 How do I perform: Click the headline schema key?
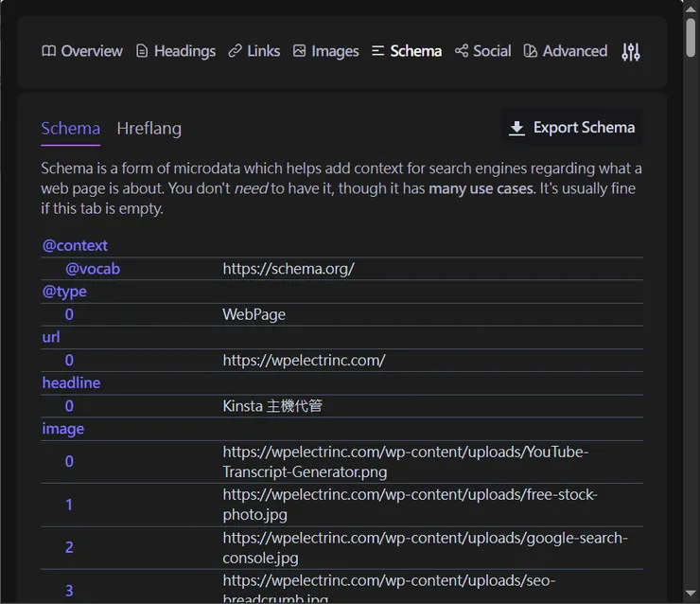tap(71, 382)
